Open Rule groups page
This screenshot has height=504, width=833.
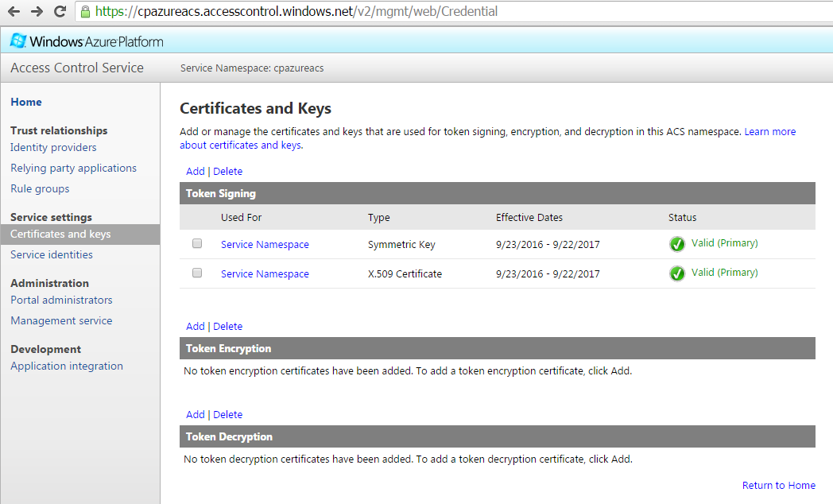[40, 188]
